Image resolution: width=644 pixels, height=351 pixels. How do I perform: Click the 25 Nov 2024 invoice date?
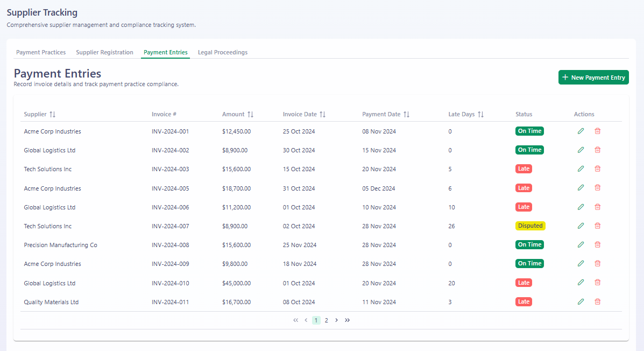(300, 245)
